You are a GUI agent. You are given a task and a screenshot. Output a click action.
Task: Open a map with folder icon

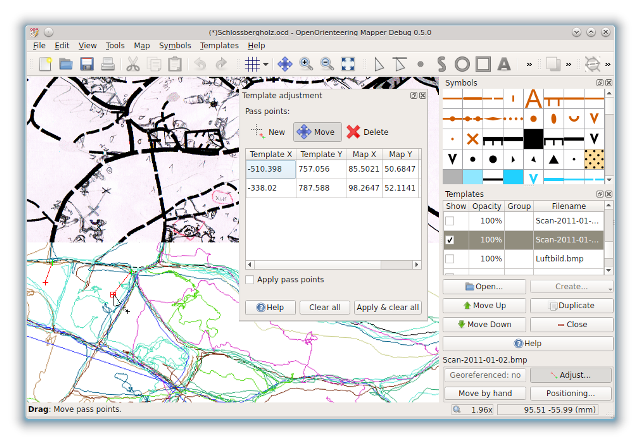66,64
